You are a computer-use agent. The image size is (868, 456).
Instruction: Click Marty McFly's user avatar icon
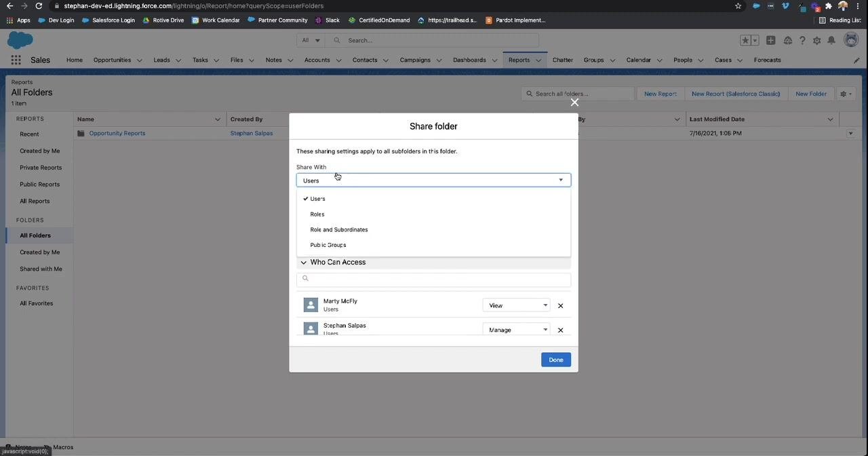tap(311, 305)
